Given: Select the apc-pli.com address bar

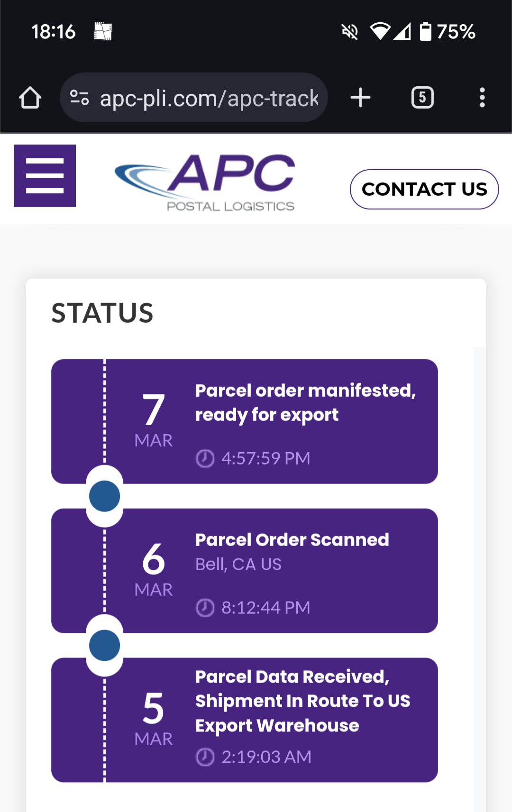Looking at the screenshot, I should coord(194,98).
